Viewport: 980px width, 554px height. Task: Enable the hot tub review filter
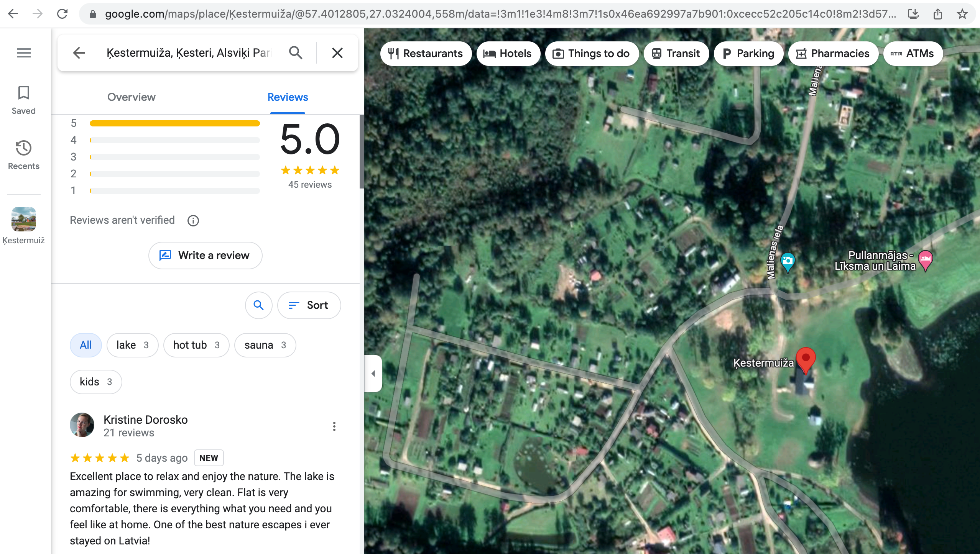(196, 345)
